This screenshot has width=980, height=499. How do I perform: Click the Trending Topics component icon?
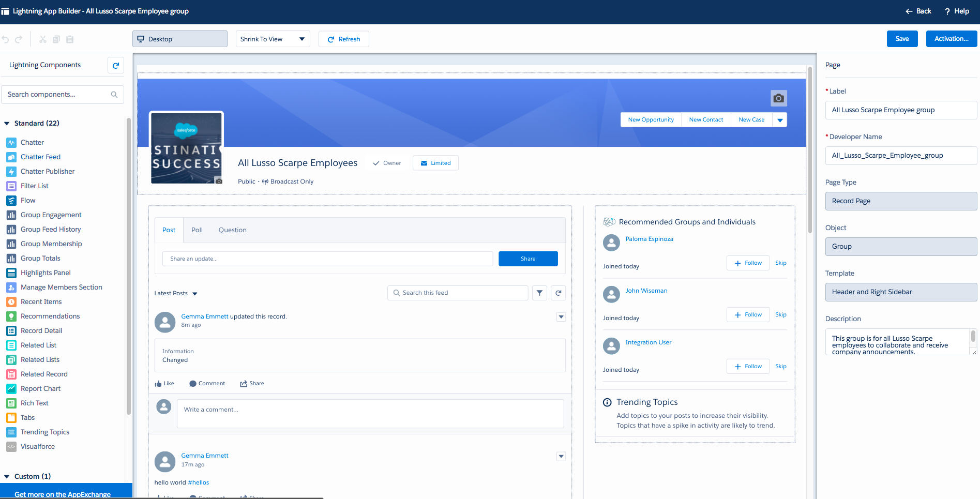tap(11, 432)
